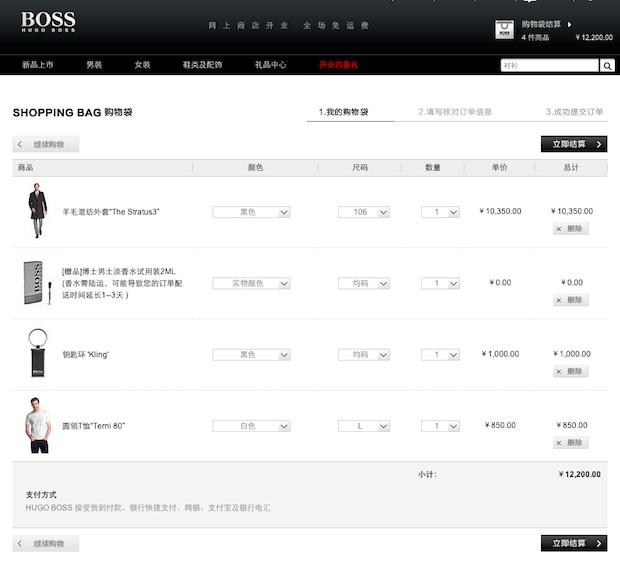Click top 立即结算 checkout button
Screen dimensions: 620x572
[573, 144]
